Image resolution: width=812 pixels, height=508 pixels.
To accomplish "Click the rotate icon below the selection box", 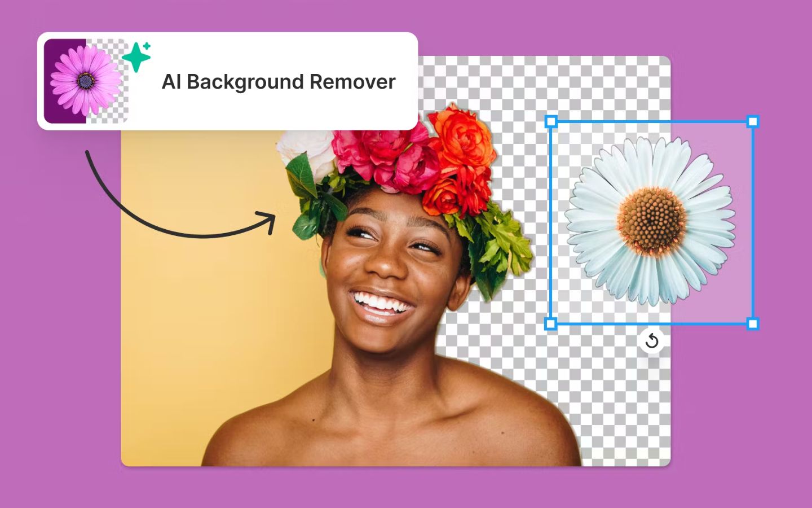I will (x=652, y=341).
